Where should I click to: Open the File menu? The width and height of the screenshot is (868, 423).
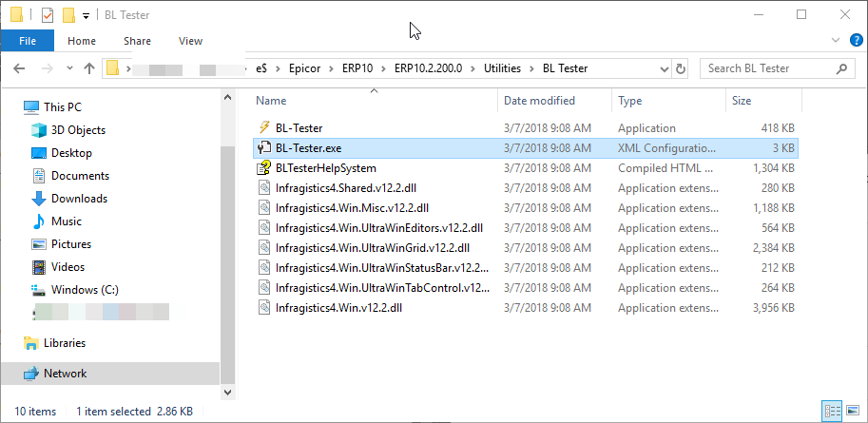tap(28, 41)
